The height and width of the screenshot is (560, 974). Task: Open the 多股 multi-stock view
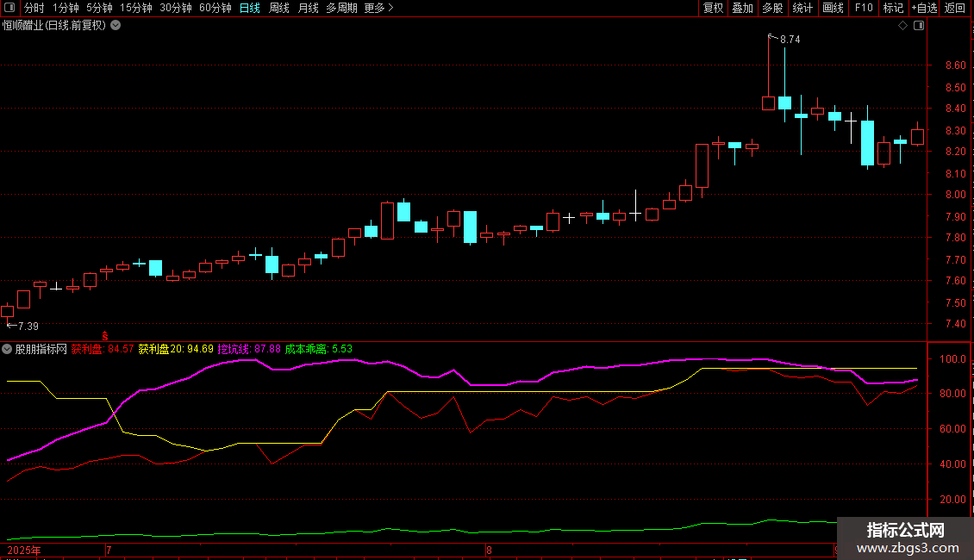pyautogui.click(x=772, y=8)
